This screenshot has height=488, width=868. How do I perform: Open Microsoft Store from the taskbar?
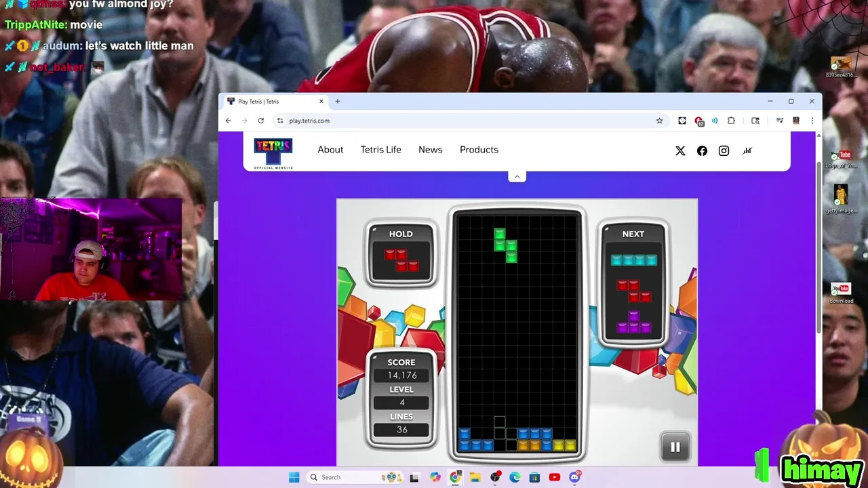click(x=534, y=477)
